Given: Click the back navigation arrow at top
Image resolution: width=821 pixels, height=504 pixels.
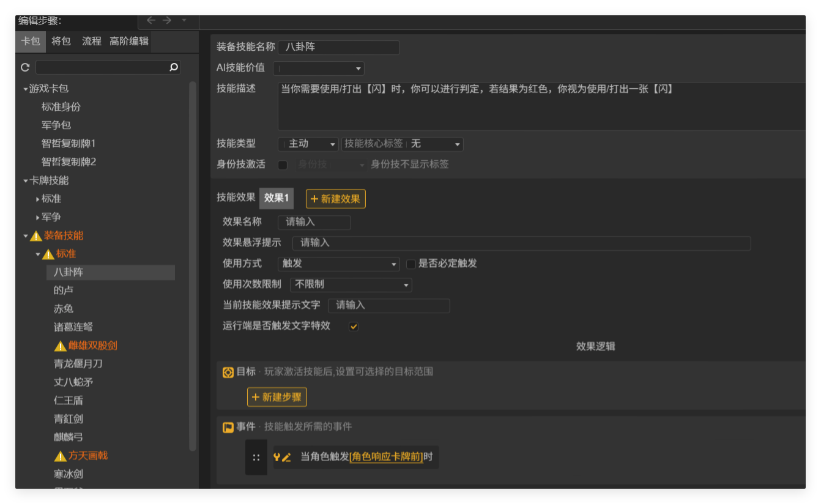Looking at the screenshot, I should (151, 20).
